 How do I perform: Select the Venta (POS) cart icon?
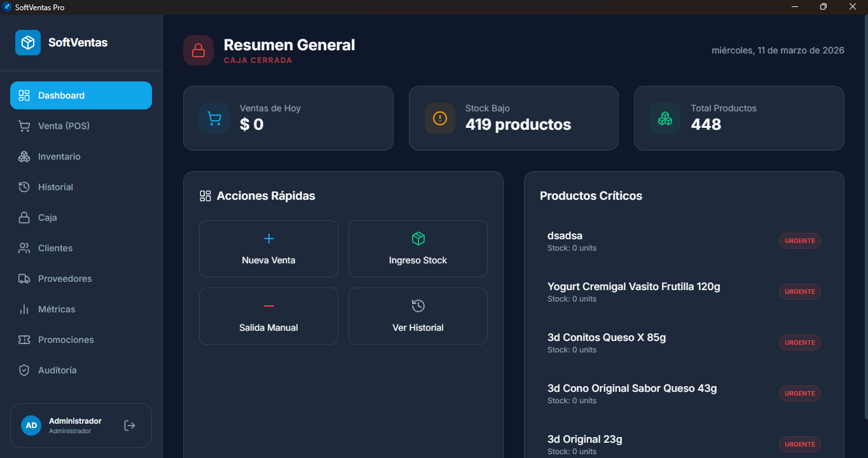24,125
